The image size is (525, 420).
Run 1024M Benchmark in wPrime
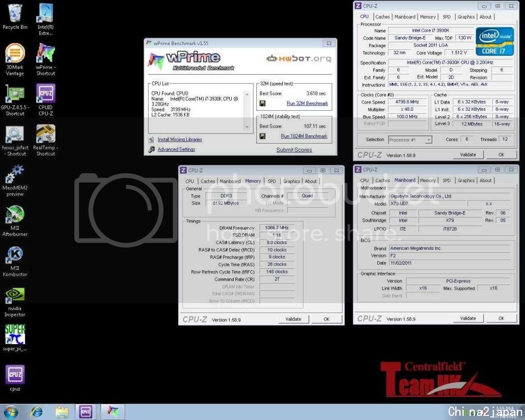[304, 136]
